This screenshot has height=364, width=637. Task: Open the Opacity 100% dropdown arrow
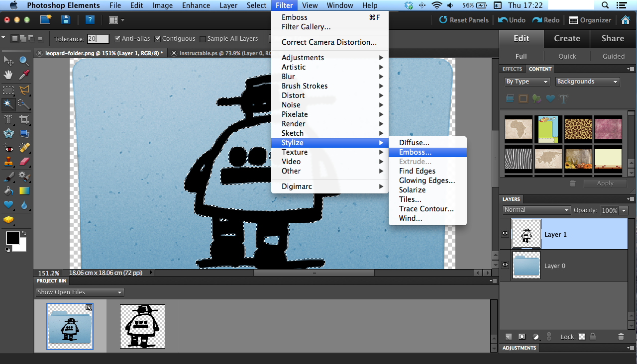tap(624, 211)
